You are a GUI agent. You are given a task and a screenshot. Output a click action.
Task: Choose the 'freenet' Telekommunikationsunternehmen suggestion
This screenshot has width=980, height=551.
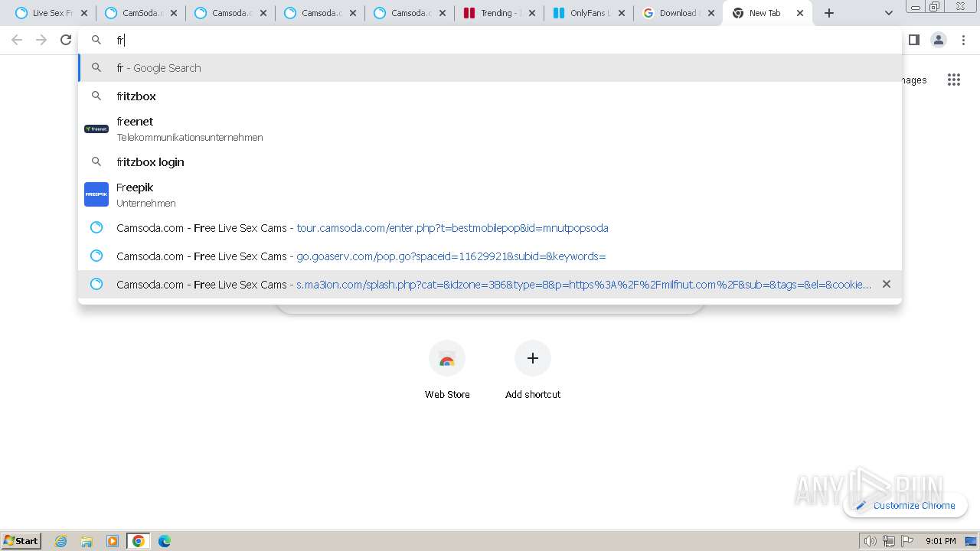pos(490,129)
